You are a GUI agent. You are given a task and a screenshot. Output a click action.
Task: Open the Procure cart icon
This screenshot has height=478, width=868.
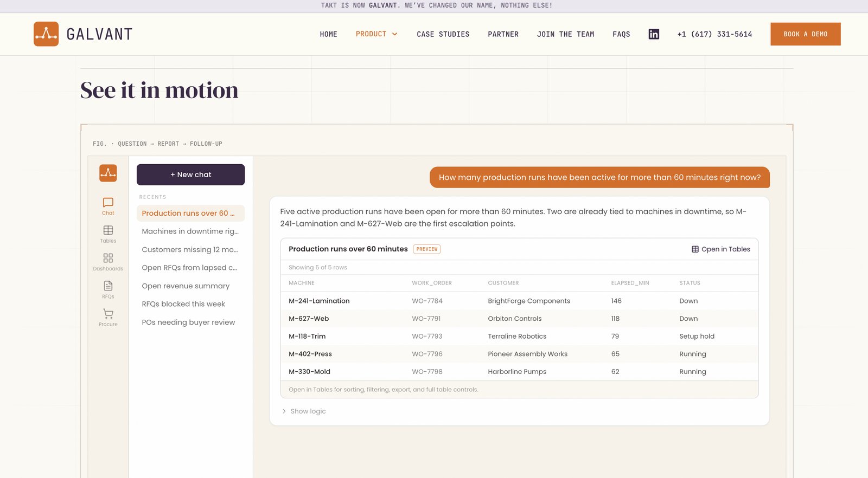click(108, 317)
